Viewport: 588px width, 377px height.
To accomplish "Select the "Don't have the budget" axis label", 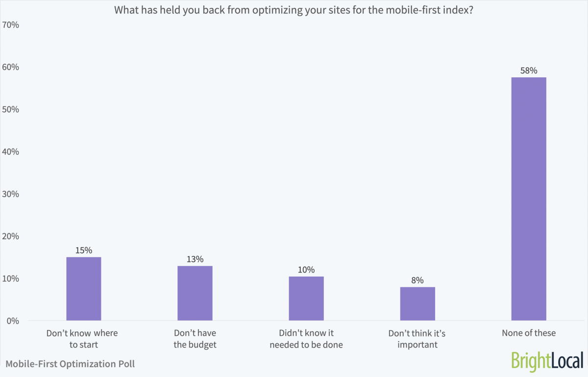I will pos(195,339).
